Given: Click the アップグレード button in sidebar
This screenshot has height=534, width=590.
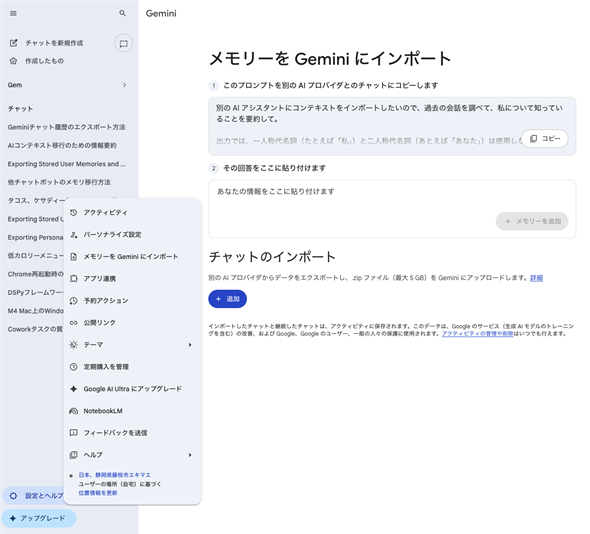Looking at the screenshot, I should (x=39, y=518).
